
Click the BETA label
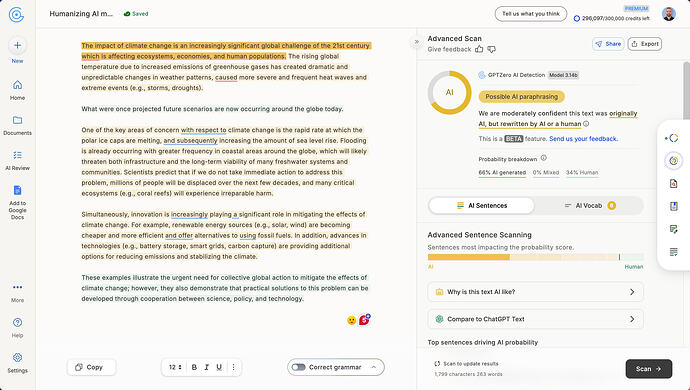point(514,139)
